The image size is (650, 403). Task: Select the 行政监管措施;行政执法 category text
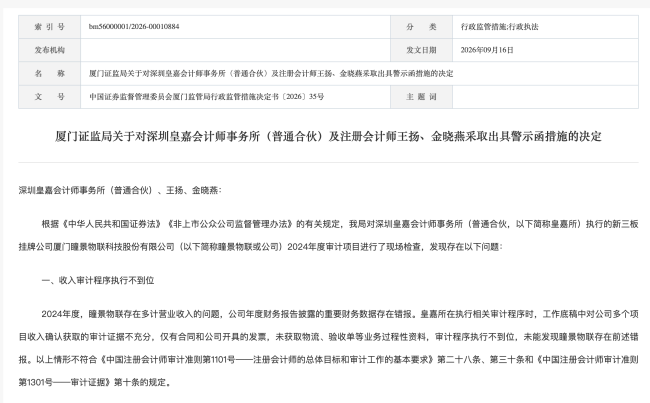pos(500,27)
